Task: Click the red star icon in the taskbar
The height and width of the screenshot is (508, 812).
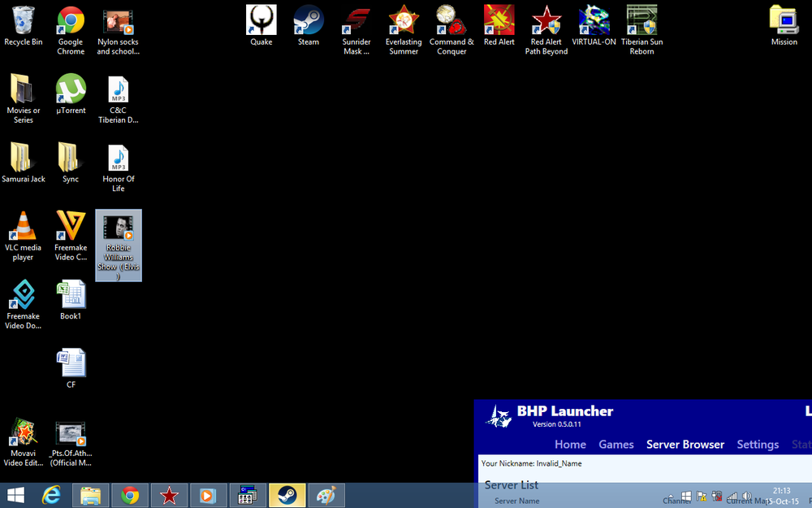Action: coord(169,496)
